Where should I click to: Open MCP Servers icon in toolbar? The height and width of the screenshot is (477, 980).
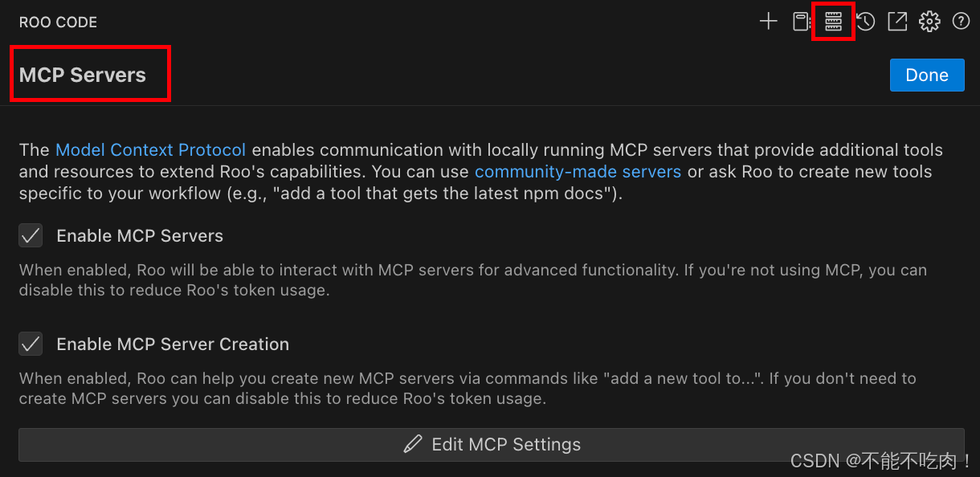[833, 22]
